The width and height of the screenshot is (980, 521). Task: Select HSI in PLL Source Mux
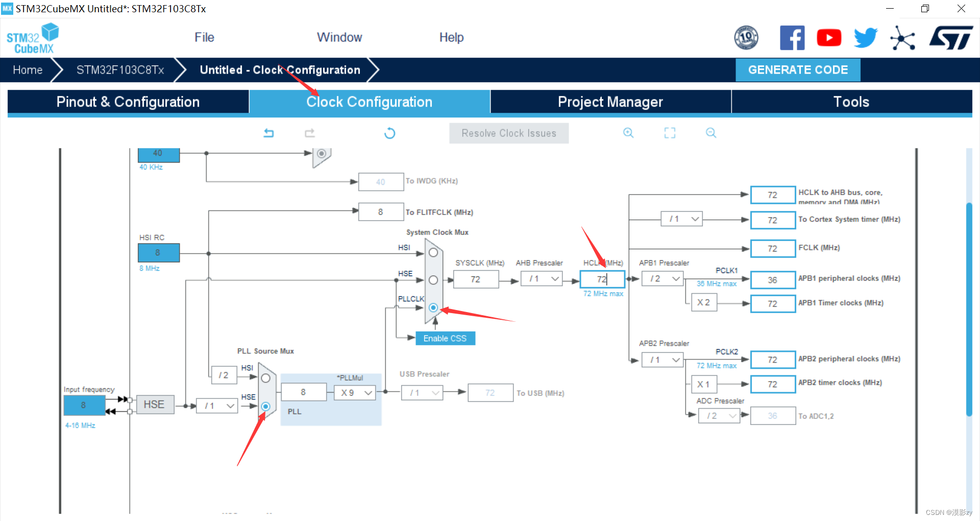pyautogui.click(x=265, y=378)
